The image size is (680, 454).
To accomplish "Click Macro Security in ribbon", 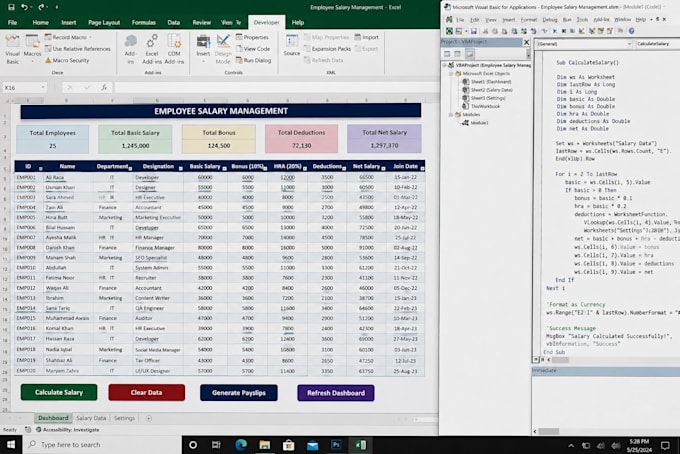I will (67, 60).
